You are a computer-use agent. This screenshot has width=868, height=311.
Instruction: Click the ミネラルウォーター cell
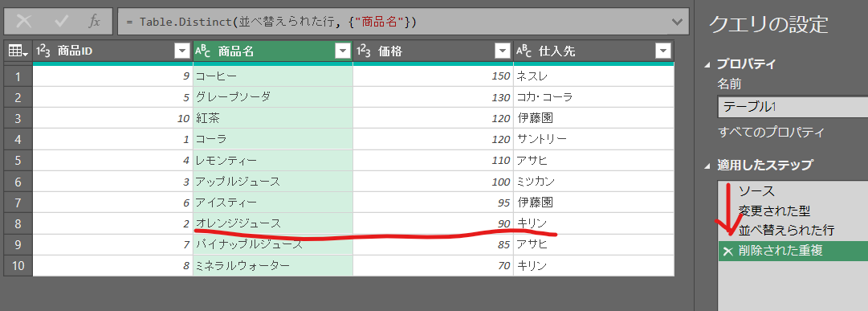pos(273,266)
